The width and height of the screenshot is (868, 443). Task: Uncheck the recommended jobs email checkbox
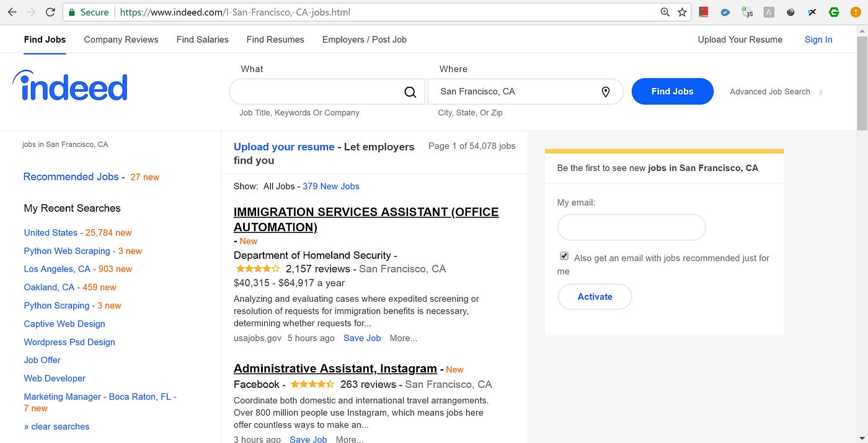pyautogui.click(x=564, y=256)
